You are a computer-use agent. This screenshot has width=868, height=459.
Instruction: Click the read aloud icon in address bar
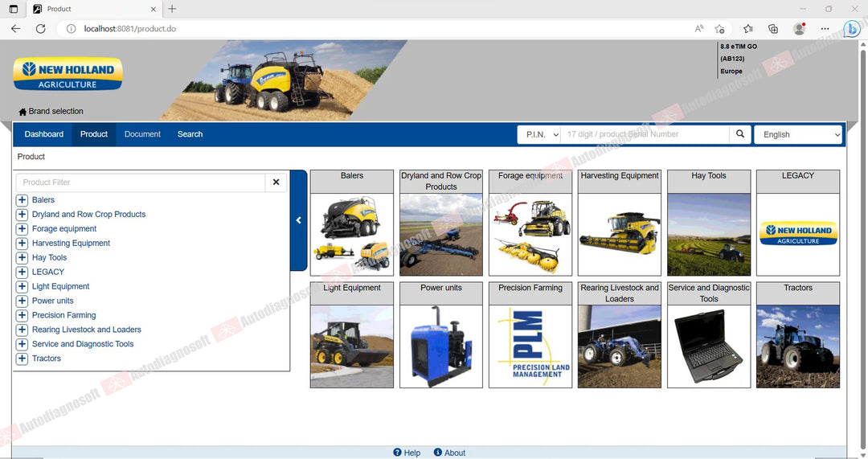pyautogui.click(x=699, y=29)
